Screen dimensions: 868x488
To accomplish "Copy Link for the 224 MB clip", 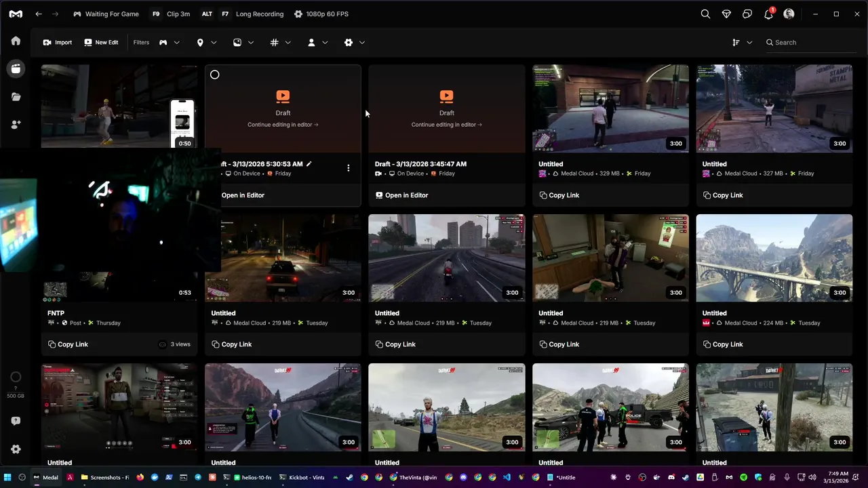I will [723, 344].
